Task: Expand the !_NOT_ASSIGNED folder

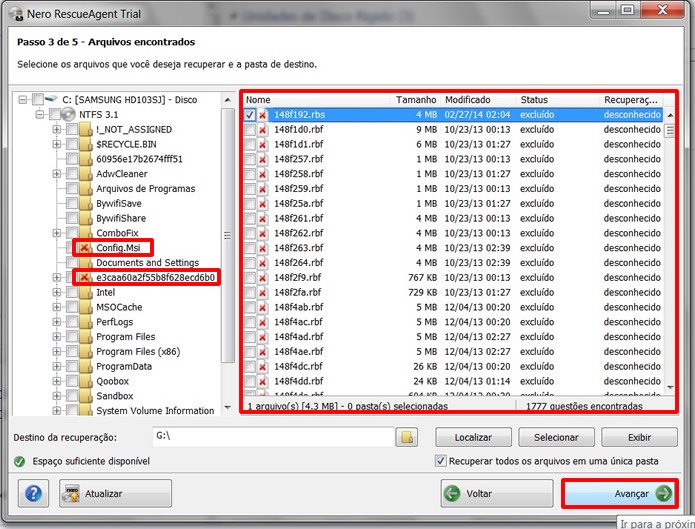Action: [57, 129]
